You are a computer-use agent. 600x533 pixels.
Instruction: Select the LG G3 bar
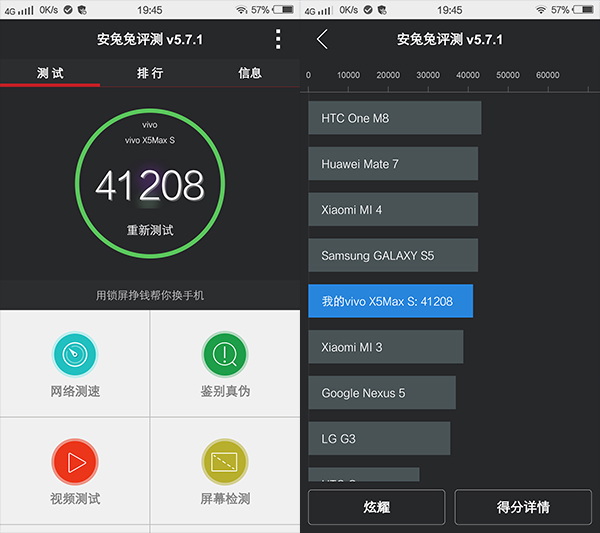(x=379, y=438)
